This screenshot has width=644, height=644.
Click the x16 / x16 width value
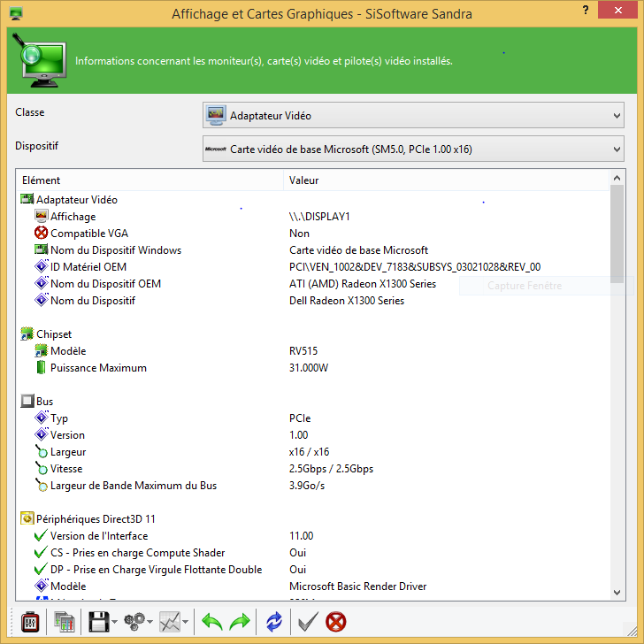click(x=310, y=452)
